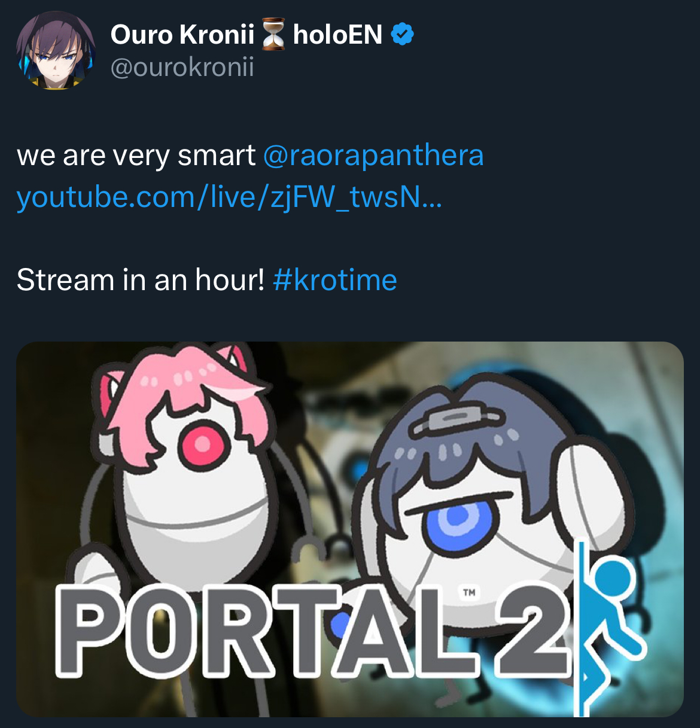Open the #krotime hashtag
Image resolution: width=700 pixels, height=728 pixels.
(x=335, y=279)
